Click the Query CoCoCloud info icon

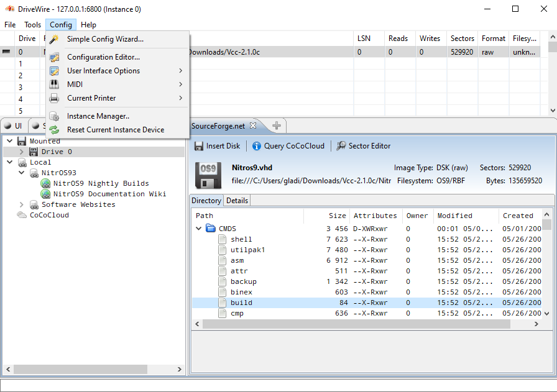(x=256, y=146)
